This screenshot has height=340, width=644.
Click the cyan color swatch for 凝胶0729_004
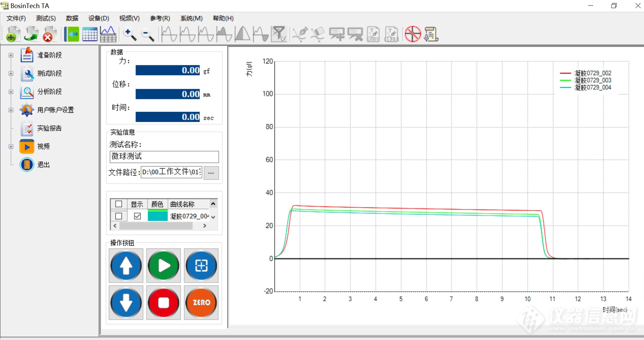point(158,216)
